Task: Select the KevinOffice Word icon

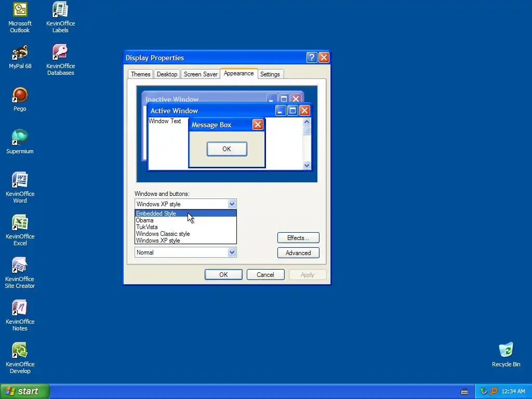Action: [20, 187]
